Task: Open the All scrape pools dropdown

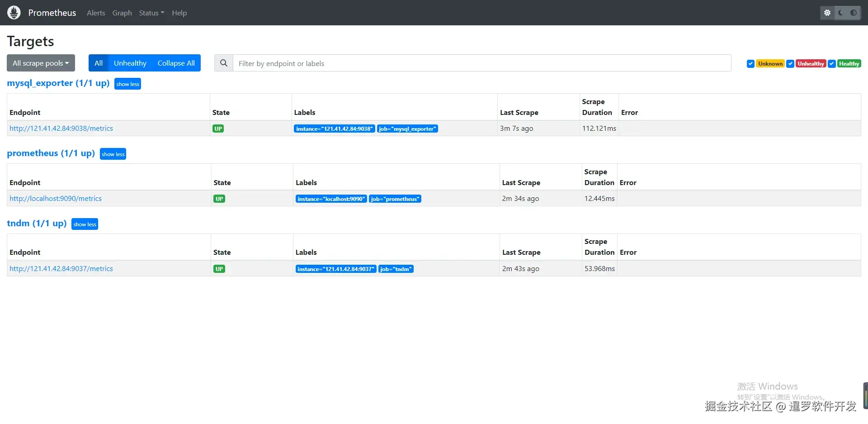Action: click(x=41, y=63)
